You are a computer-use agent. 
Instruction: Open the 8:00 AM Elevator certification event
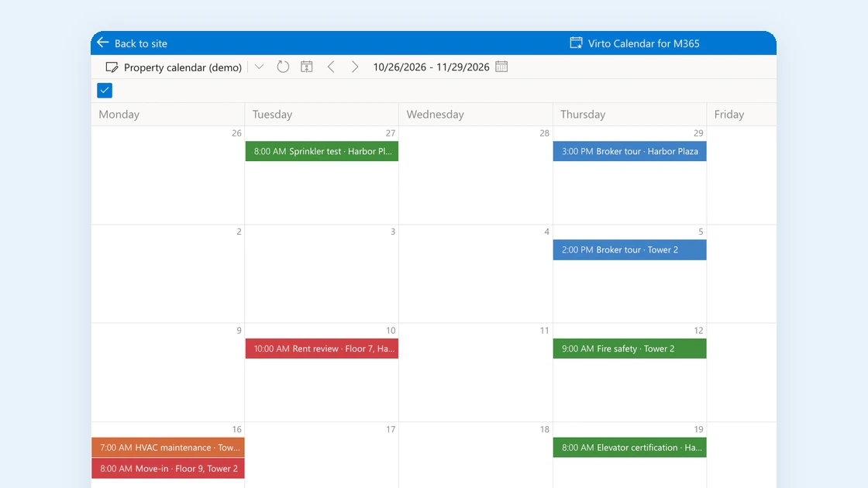pyautogui.click(x=629, y=447)
